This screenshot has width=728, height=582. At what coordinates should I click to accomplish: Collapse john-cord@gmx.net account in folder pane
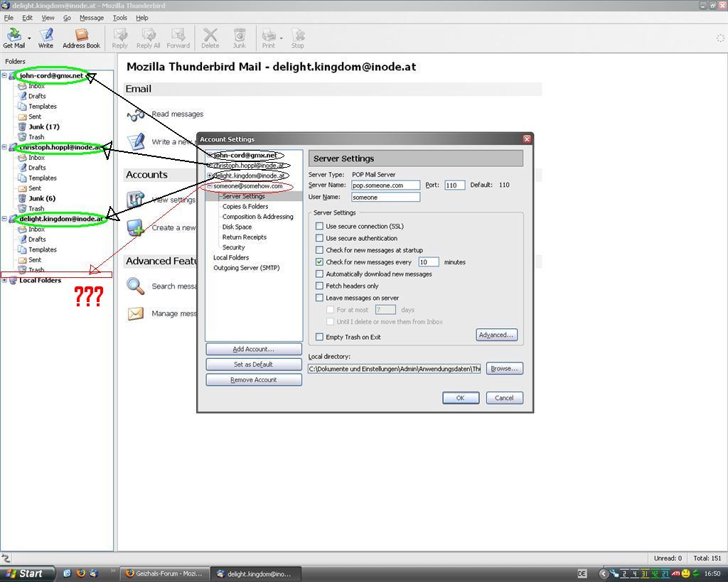[4, 75]
